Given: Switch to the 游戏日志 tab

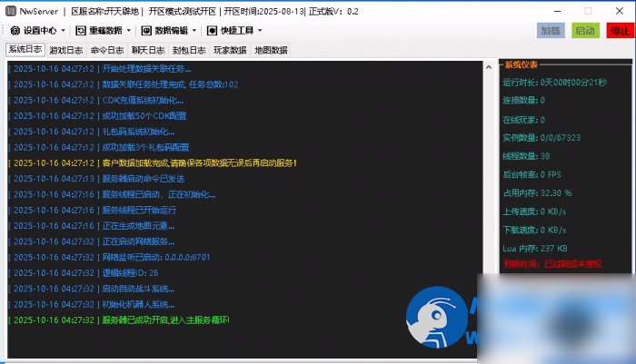Looking at the screenshot, I should point(66,50).
